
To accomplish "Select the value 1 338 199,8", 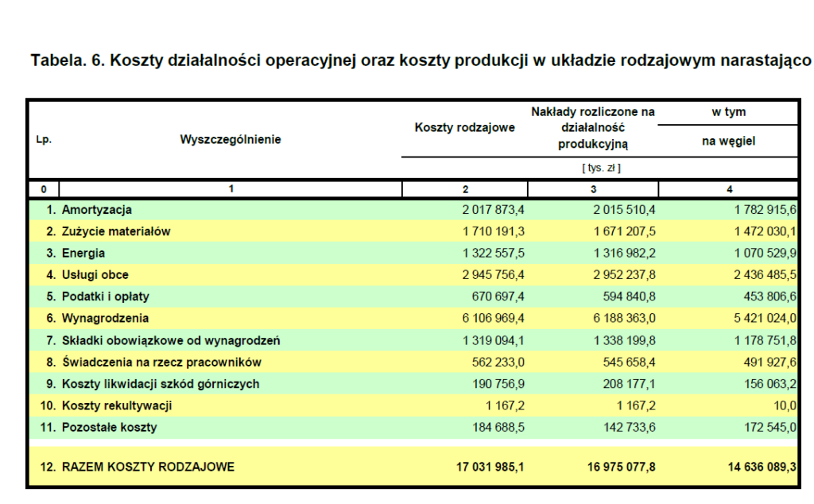I will click(x=624, y=340).
